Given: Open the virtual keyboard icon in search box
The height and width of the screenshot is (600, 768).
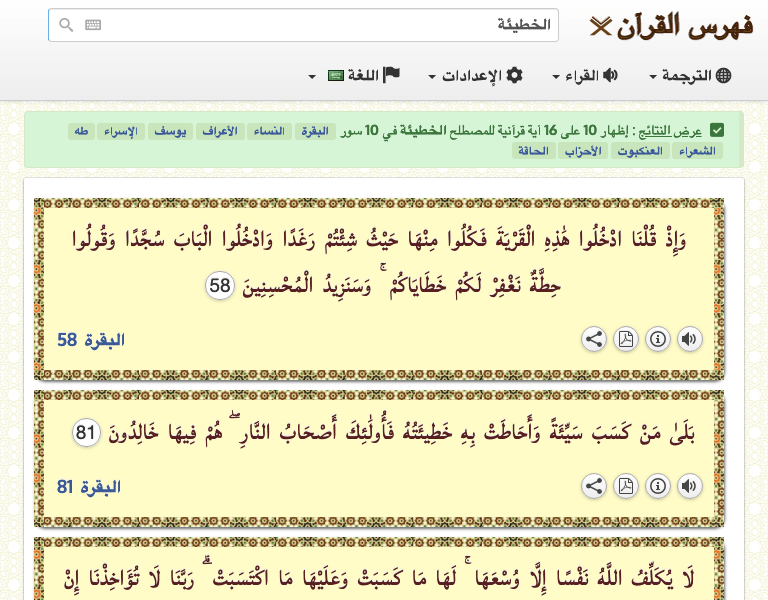Looking at the screenshot, I should [x=93, y=25].
